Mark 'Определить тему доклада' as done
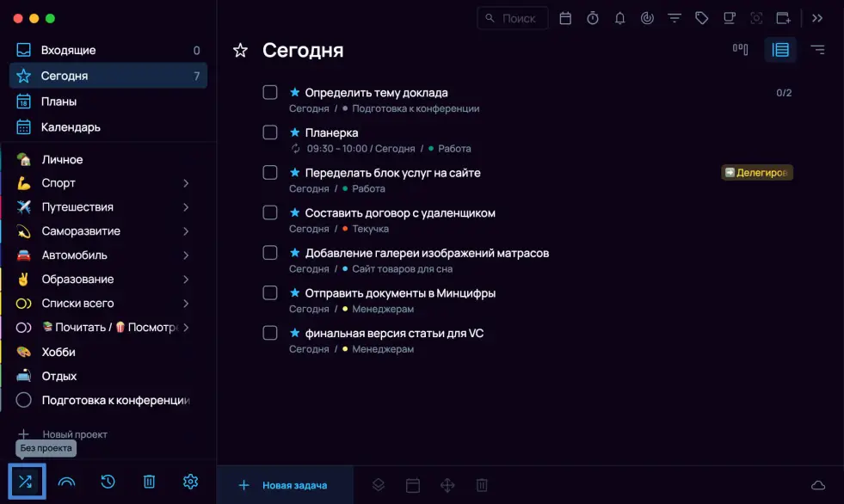Viewport: 844px width, 504px height. click(270, 92)
